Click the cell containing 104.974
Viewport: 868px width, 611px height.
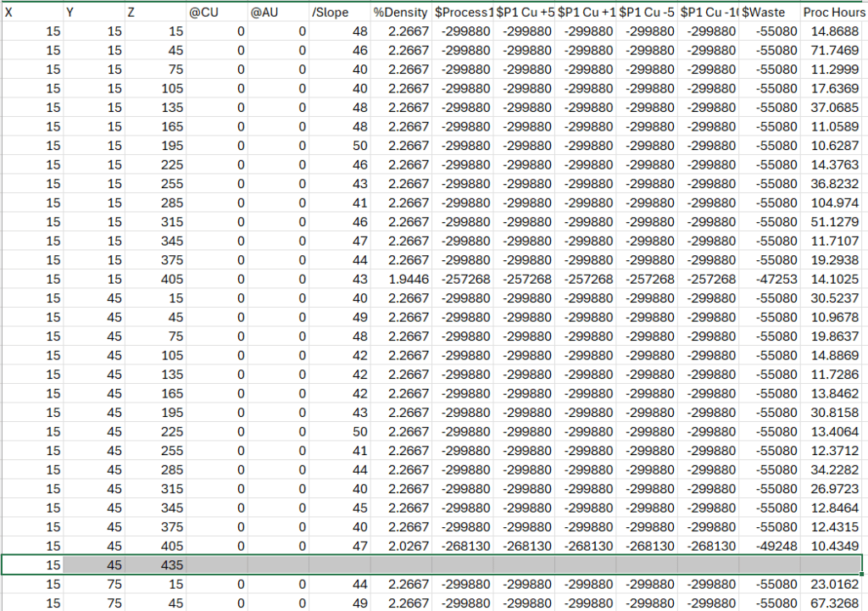[835, 203]
